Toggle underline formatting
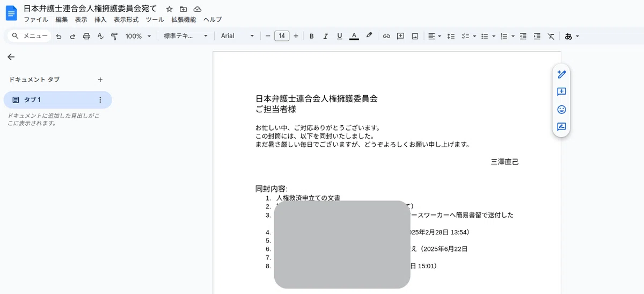This screenshot has width=644, height=294. tap(339, 36)
